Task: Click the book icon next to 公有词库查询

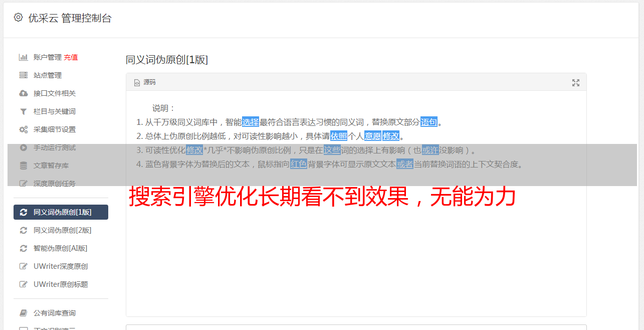Action: pyautogui.click(x=23, y=313)
